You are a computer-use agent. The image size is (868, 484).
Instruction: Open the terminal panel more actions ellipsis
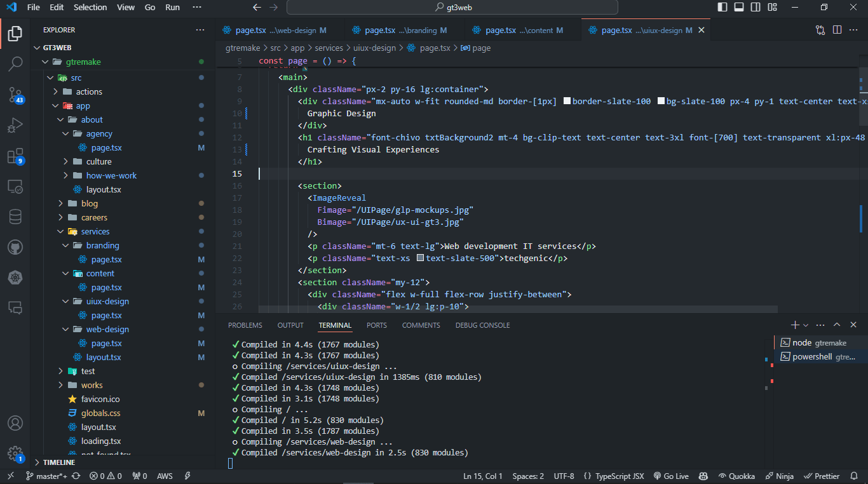[x=820, y=325]
